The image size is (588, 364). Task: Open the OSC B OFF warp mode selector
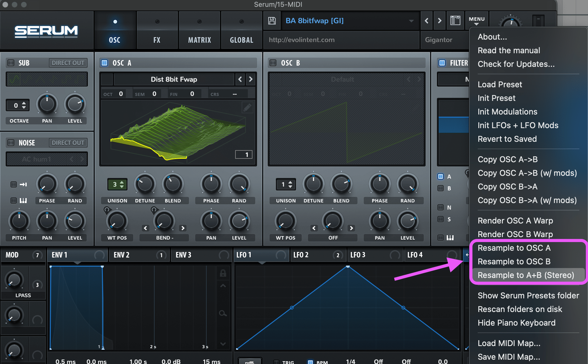[x=333, y=238]
